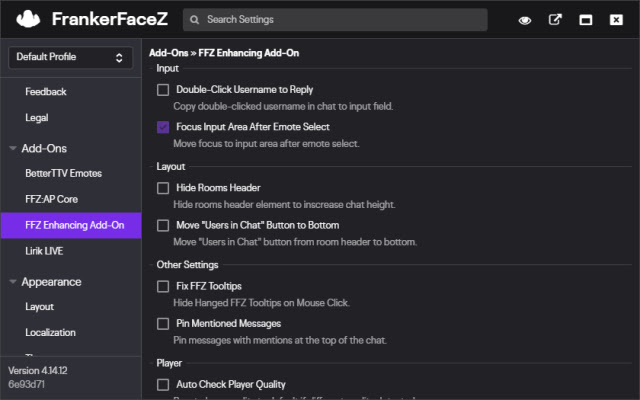Collapse the Appearance section arrow
This screenshot has height=400, width=640.
[x=12, y=281]
